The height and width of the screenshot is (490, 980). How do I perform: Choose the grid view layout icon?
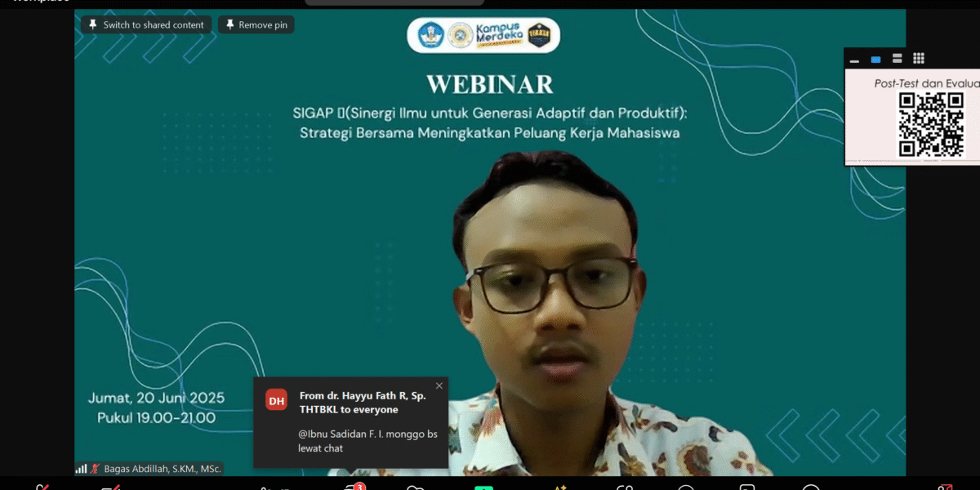(918, 59)
